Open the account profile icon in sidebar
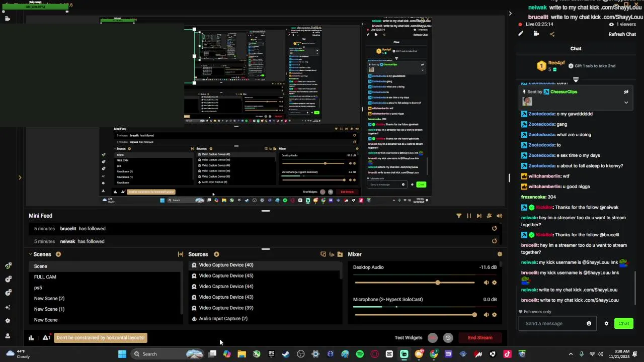Image resolution: width=644 pixels, height=362 pixels. [x=8, y=336]
